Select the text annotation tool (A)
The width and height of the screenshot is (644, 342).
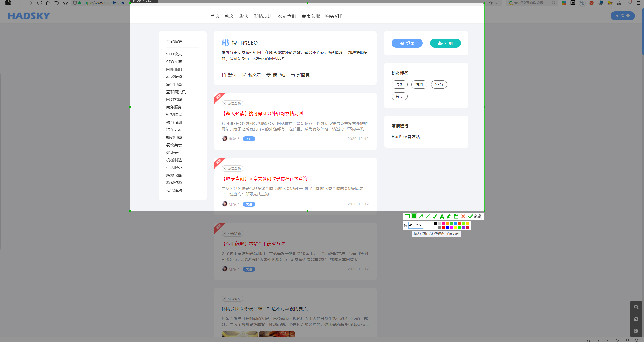tap(442, 216)
